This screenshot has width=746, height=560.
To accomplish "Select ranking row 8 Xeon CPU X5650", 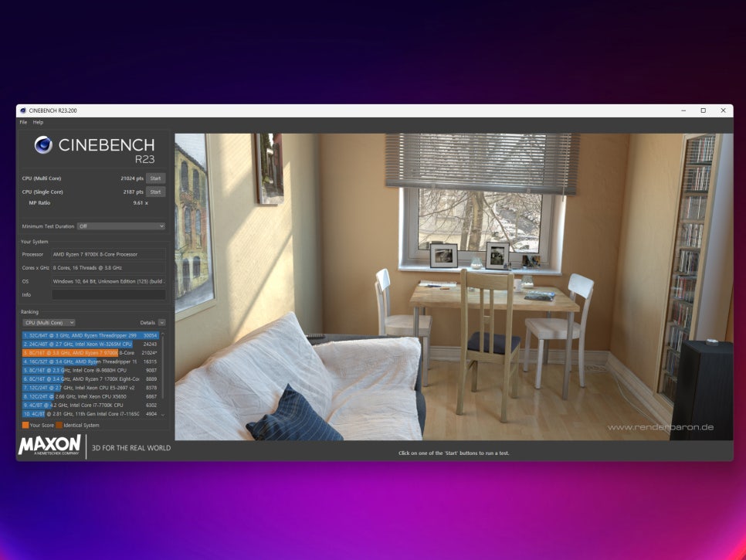I will point(90,396).
